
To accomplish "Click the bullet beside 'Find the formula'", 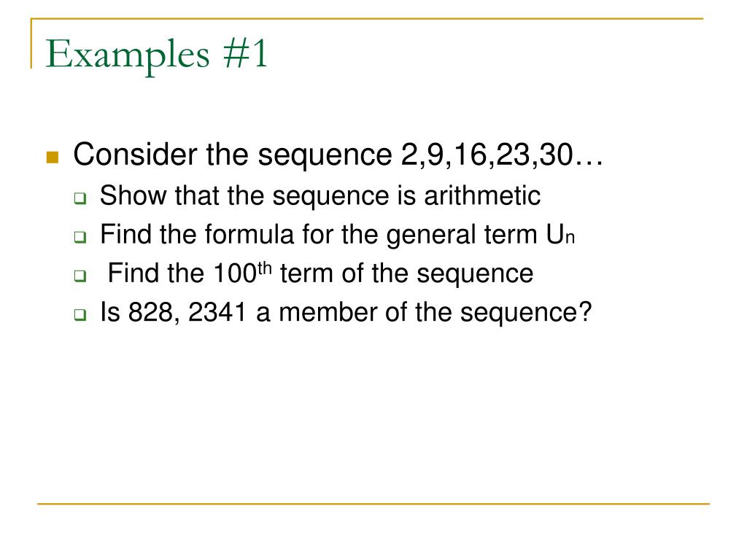I will click(x=80, y=237).
